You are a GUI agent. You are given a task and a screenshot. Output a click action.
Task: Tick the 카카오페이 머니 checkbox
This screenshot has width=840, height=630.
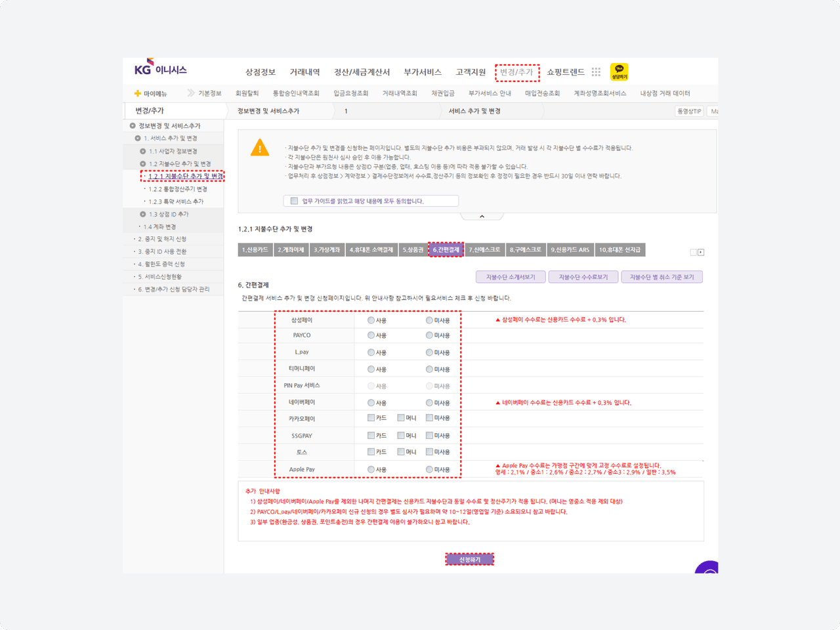401,417
